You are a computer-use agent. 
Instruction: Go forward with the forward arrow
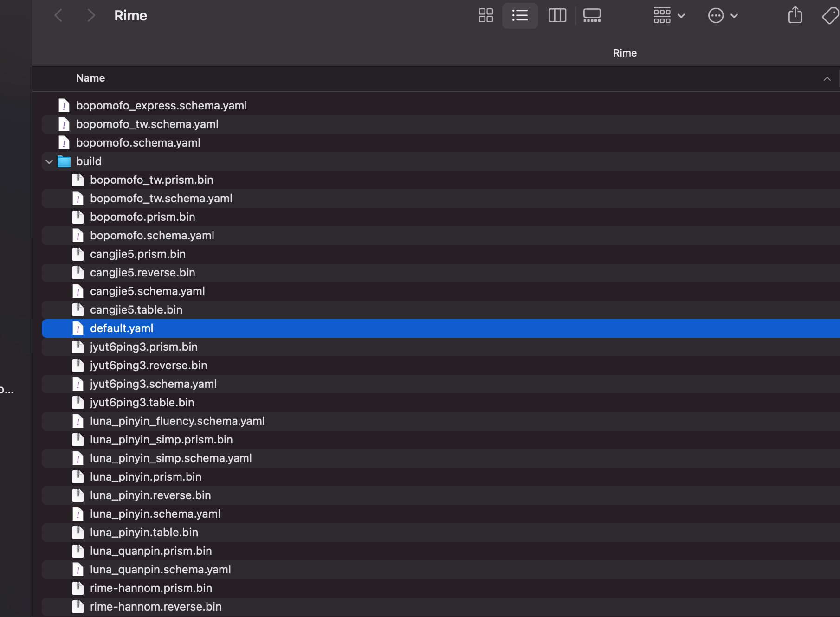[91, 16]
